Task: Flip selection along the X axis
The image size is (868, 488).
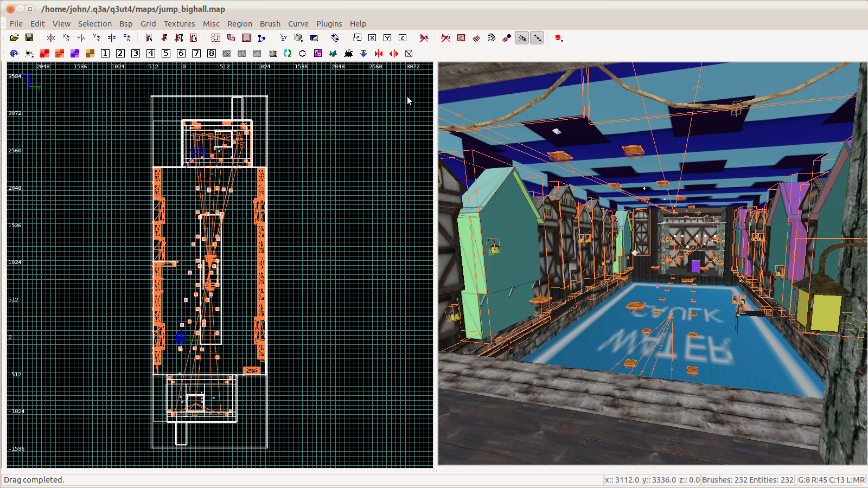Action: (51, 38)
